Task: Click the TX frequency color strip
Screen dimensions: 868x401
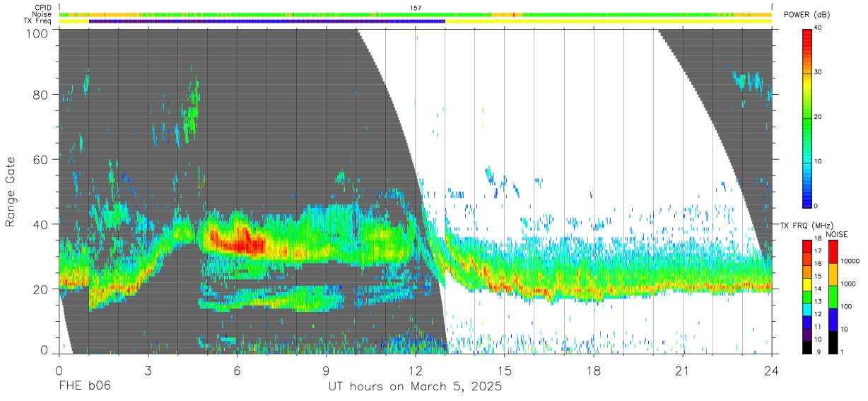Action: [x=416, y=21]
